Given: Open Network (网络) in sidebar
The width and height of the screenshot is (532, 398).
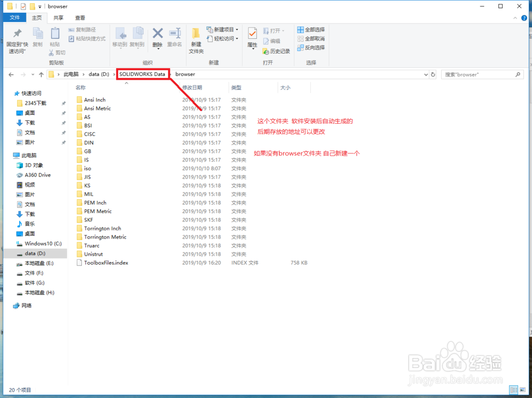Looking at the screenshot, I should point(27,306).
